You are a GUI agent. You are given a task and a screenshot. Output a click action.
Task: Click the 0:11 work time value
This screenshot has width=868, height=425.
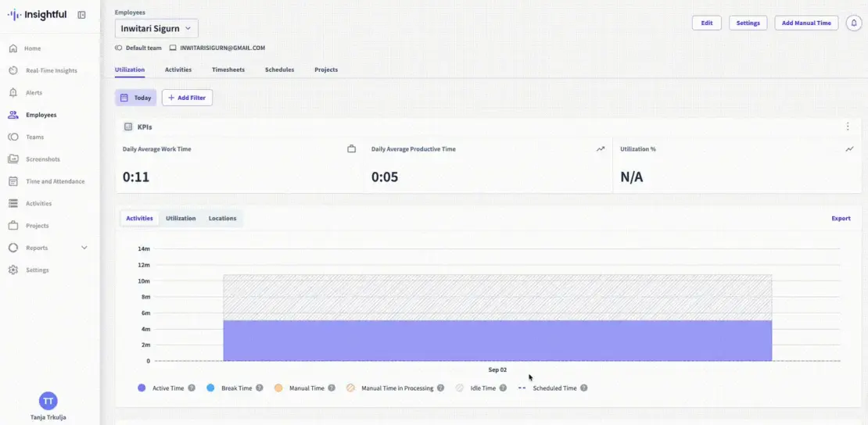(x=135, y=177)
